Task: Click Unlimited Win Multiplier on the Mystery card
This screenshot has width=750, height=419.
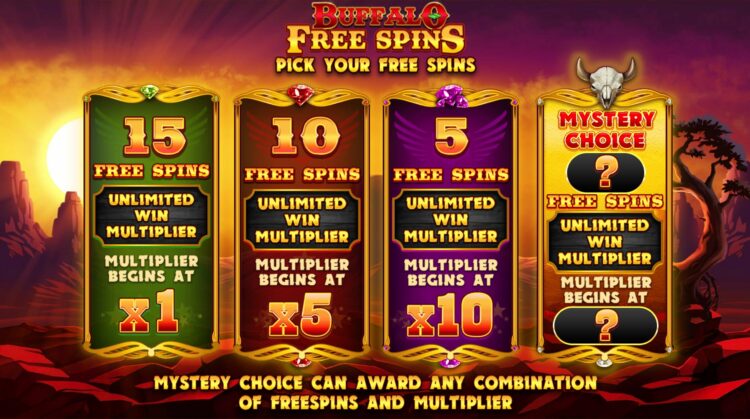Action: (605, 242)
